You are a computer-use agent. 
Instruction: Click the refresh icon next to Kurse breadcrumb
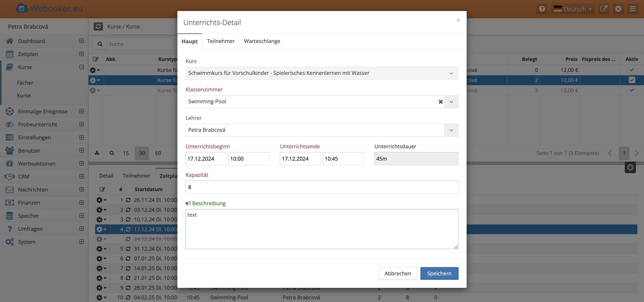click(98, 26)
